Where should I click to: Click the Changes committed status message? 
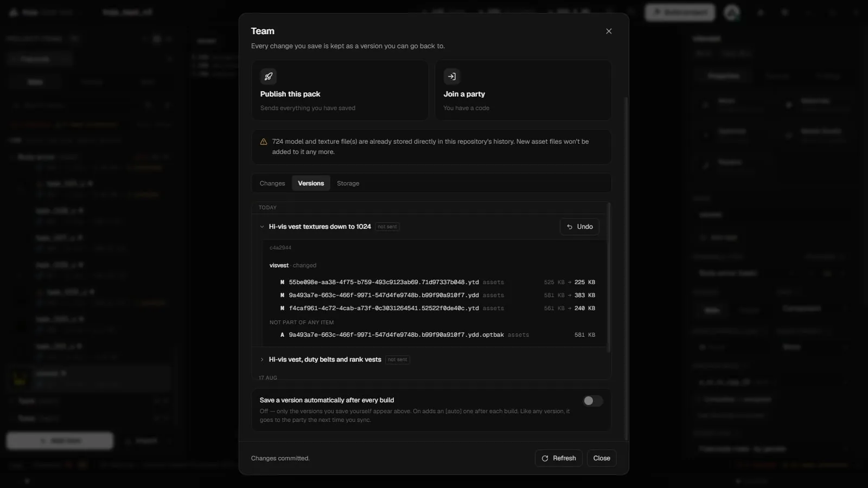click(x=280, y=458)
